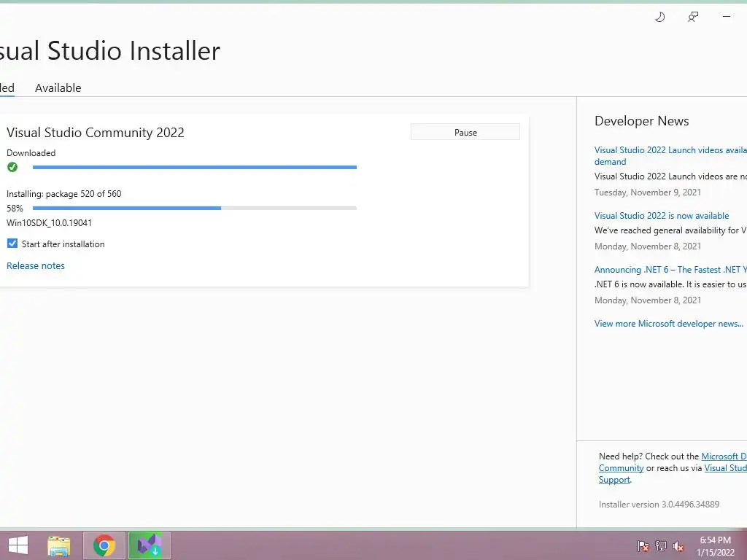Screen dimensions: 747x560
Task: Click the muted volume tray icon
Action: (678, 546)
